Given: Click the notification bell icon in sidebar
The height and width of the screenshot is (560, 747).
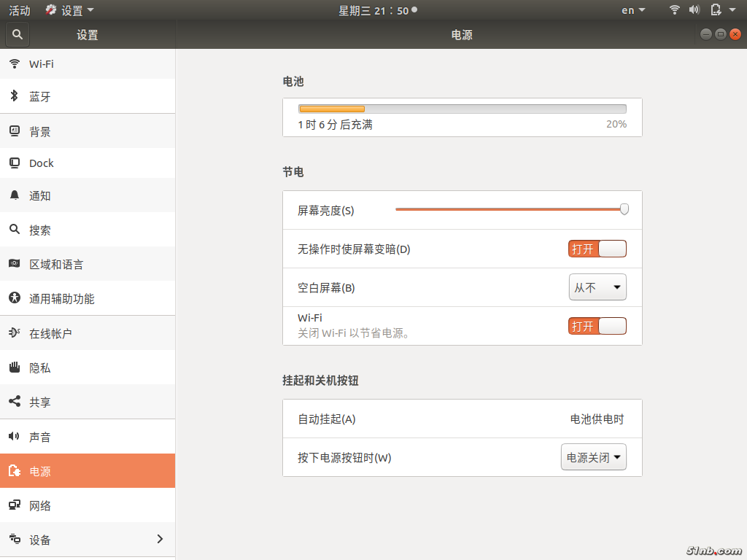Looking at the screenshot, I should tap(15, 195).
